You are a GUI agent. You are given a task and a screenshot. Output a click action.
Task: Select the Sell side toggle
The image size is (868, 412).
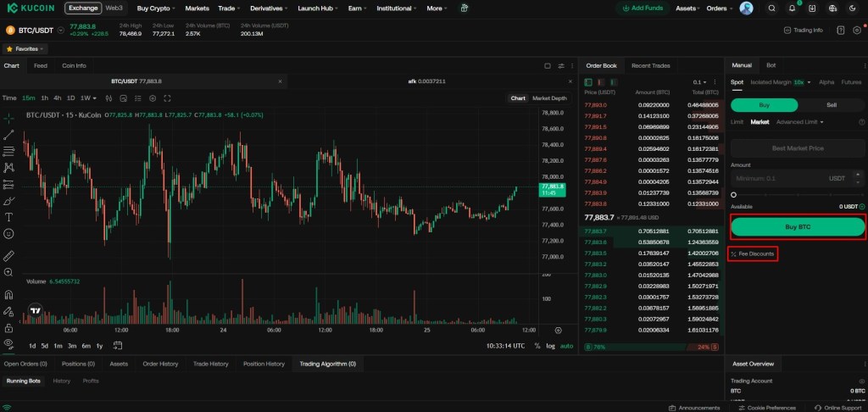[832, 104]
